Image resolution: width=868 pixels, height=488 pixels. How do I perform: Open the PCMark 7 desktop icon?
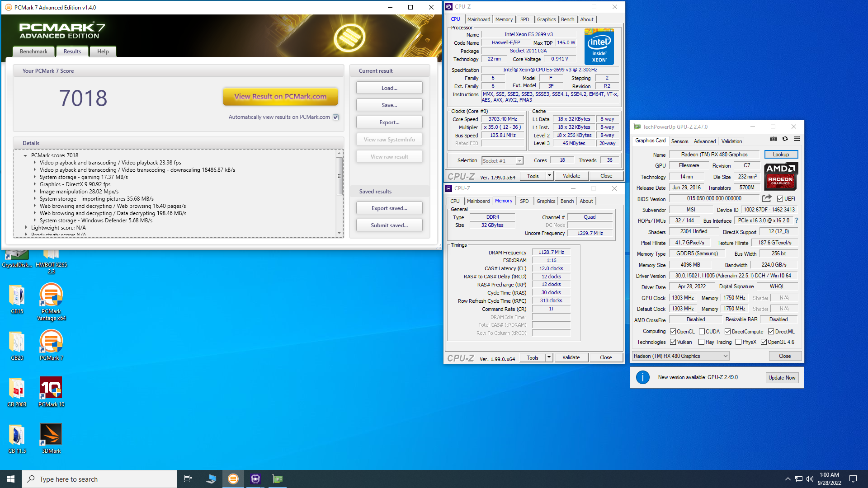(x=51, y=345)
